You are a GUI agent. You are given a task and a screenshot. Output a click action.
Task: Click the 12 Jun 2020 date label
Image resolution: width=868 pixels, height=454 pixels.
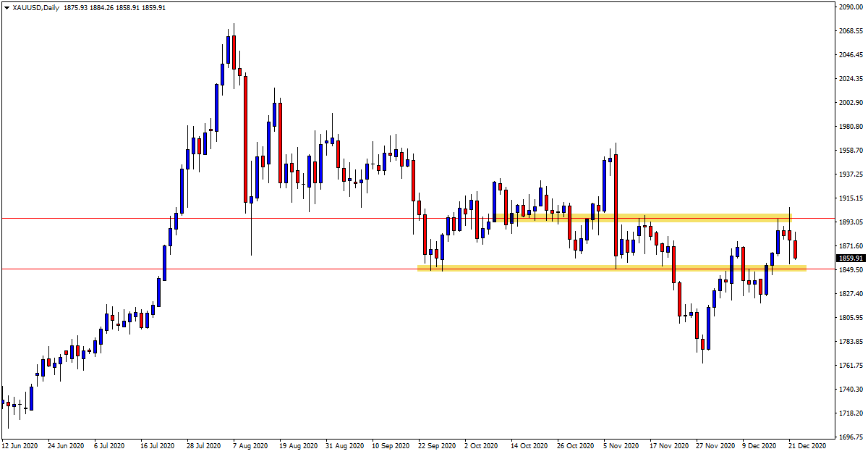coord(20,447)
